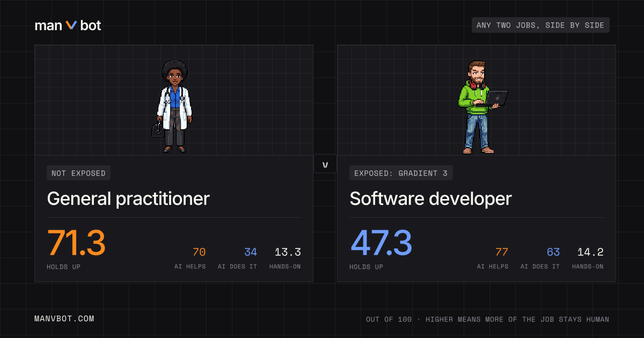
Task: Click the 'v' versus badge between cards
Action: (x=325, y=164)
